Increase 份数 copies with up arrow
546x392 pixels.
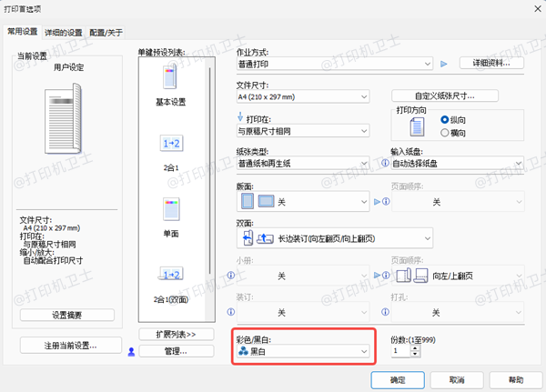click(417, 346)
